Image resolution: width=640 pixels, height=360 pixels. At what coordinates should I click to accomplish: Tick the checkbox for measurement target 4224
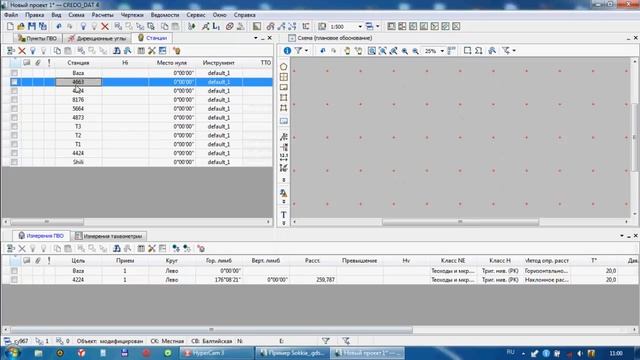tap(14, 280)
